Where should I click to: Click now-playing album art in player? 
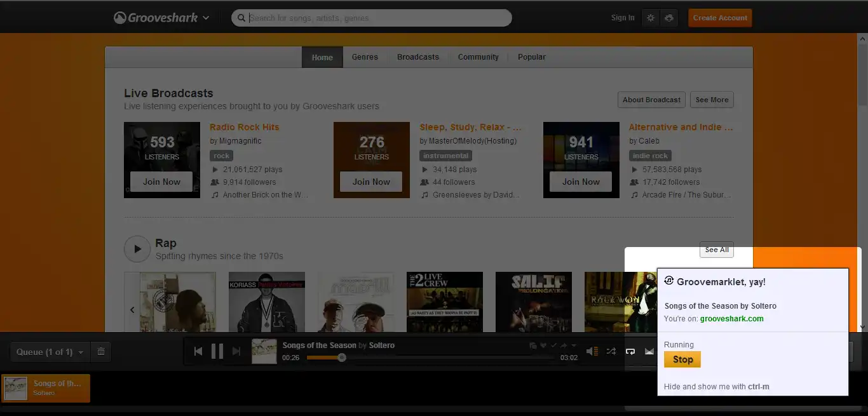[x=264, y=351]
